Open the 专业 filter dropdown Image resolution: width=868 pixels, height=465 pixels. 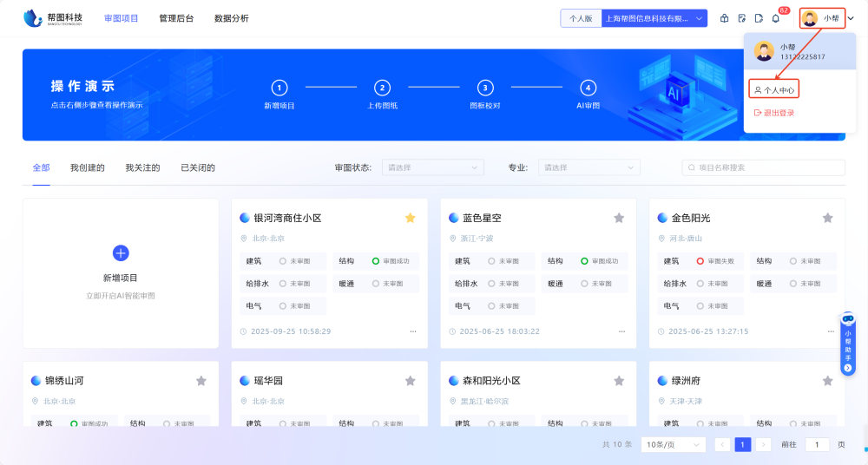588,167
